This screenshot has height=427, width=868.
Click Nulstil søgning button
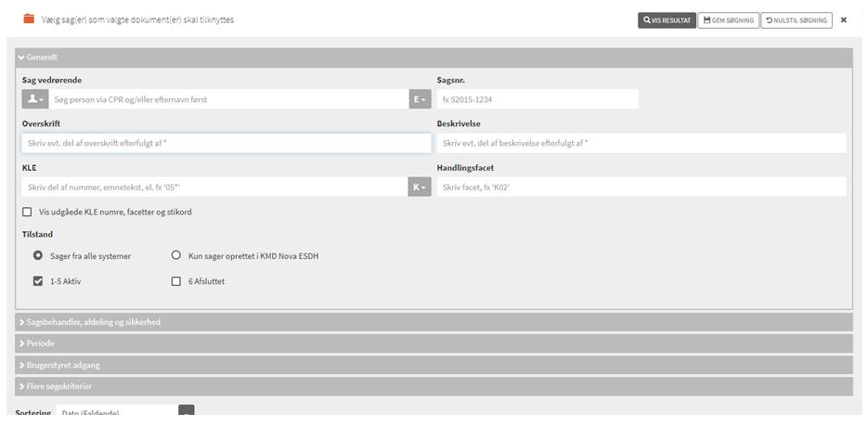point(797,19)
